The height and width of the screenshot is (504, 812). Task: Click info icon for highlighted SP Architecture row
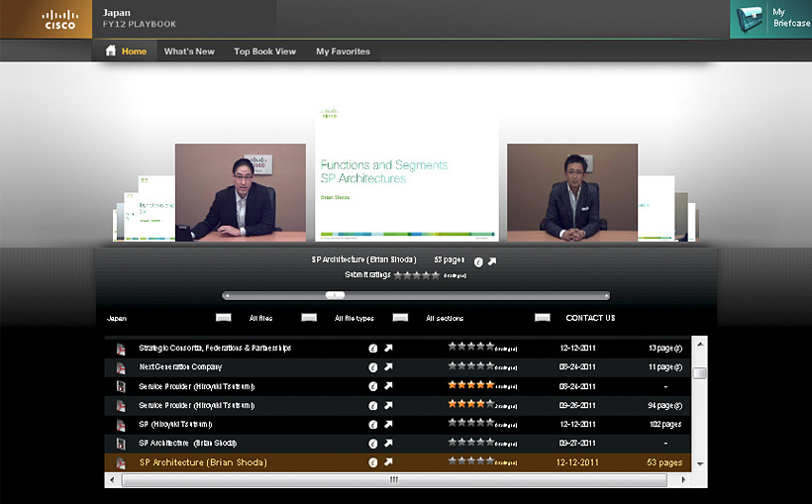click(x=373, y=462)
